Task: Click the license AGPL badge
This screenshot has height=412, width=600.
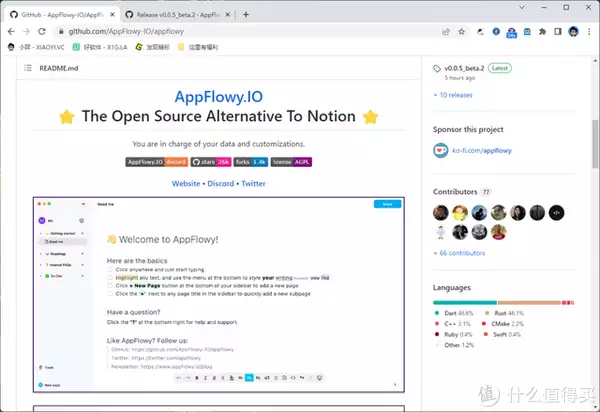Action: tap(291, 162)
